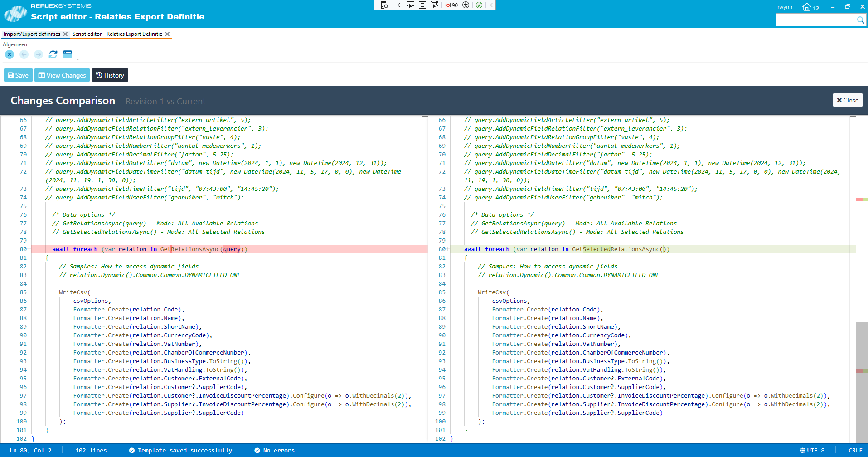Click 'Template saved successfully' status message
868x457 pixels.
pos(180,451)
